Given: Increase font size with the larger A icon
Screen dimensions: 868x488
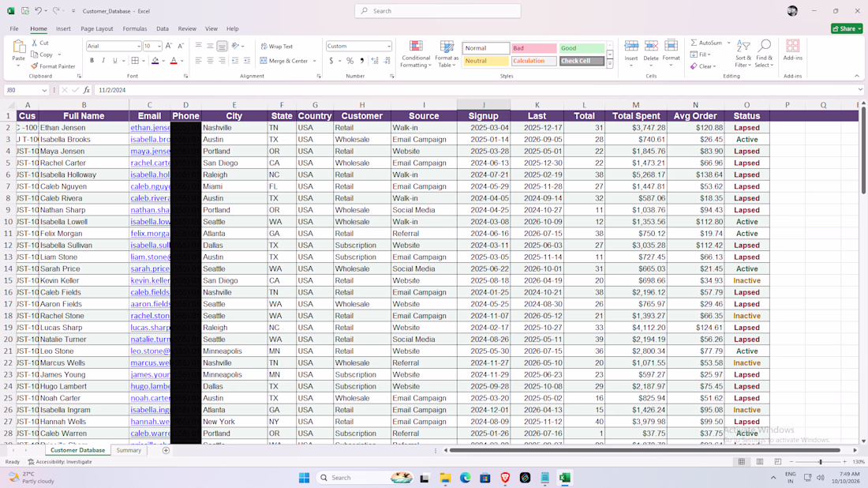Looking at the screenshot, I should click(x=169, y=46).
